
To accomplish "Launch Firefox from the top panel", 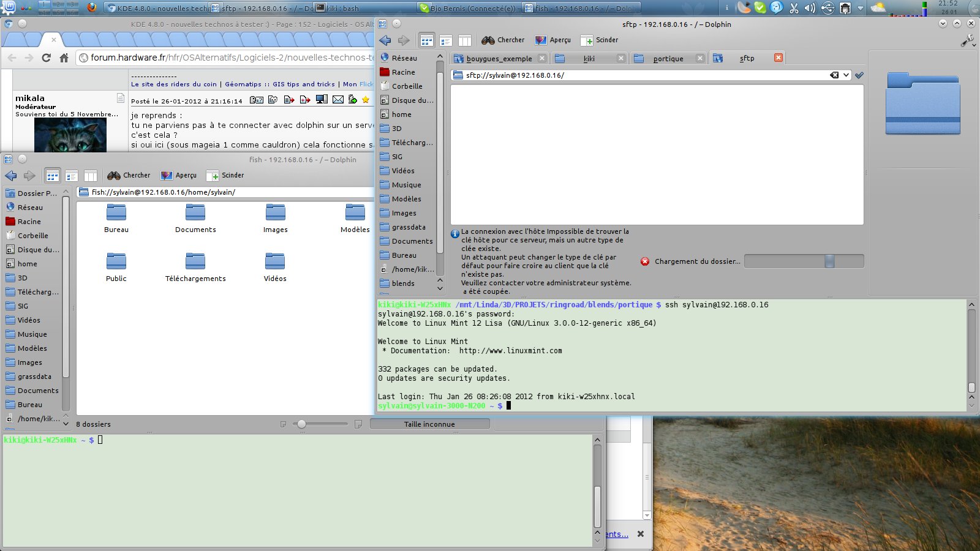I will [x=92, y=7].
